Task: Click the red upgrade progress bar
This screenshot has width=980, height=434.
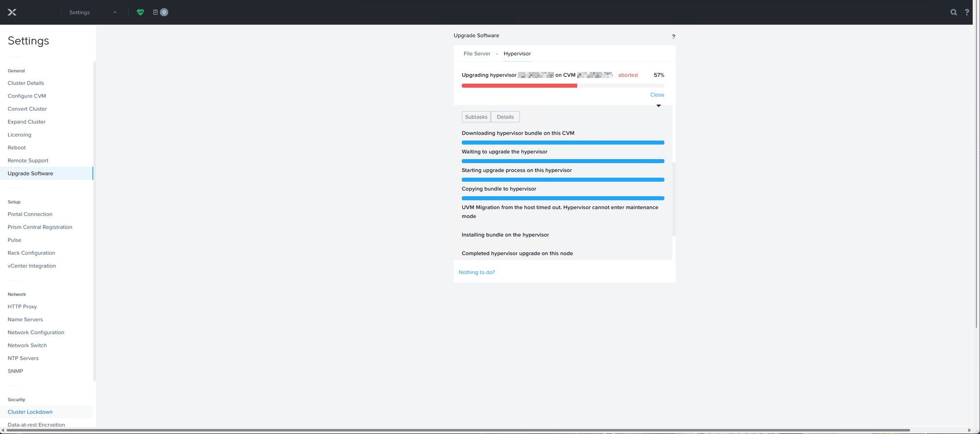Action: coord(519,86)
